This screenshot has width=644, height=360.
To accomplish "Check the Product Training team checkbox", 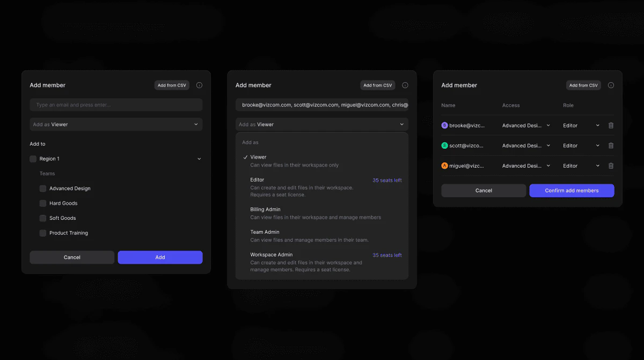I will point(43,233).
